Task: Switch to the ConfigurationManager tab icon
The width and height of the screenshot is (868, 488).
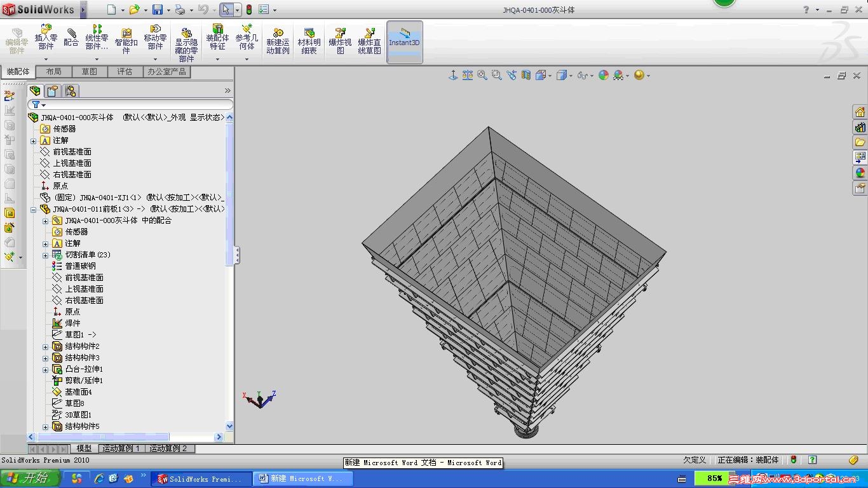Action: click(71, 91)
